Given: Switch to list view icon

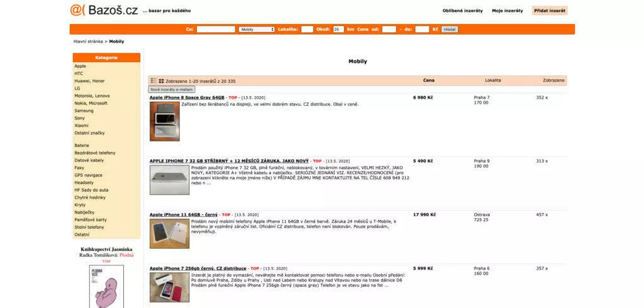Looking at the screenshot, I should [153, 81].
